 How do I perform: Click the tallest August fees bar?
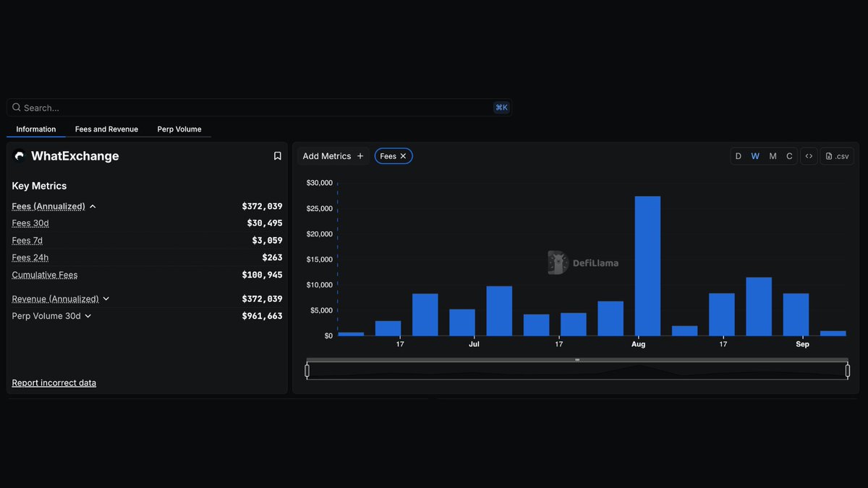click(647, 266)
